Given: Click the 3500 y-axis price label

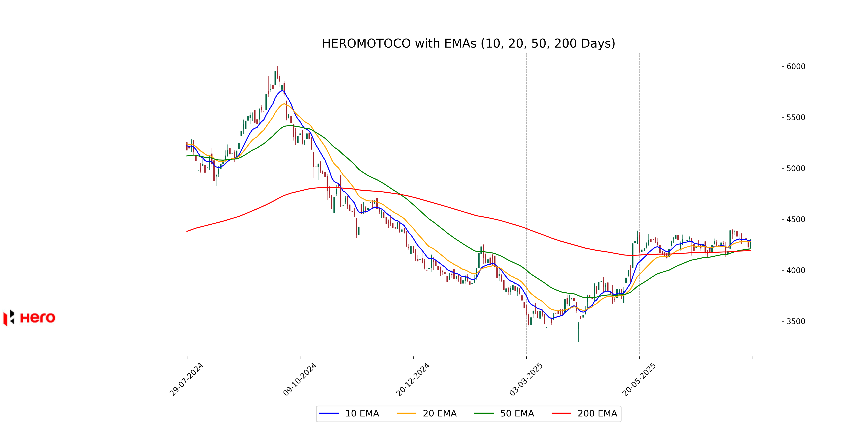Looking at the screenshot, I should [x=795, y=322].
